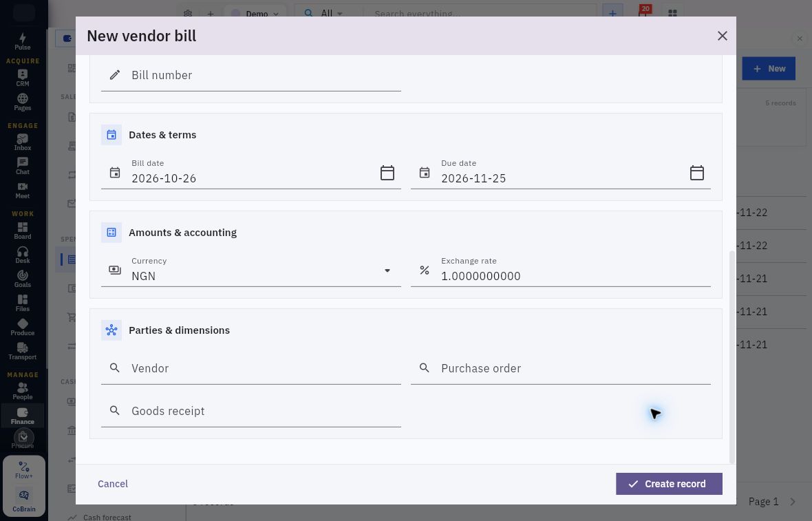Image resolution: width=812 pixels, height=521 pixels.
Task: Open the Chat module
Action: tap(22, 167)
